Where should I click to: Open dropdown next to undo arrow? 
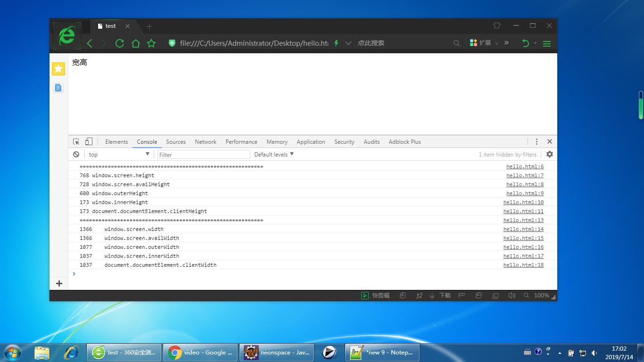coord(535,43)
